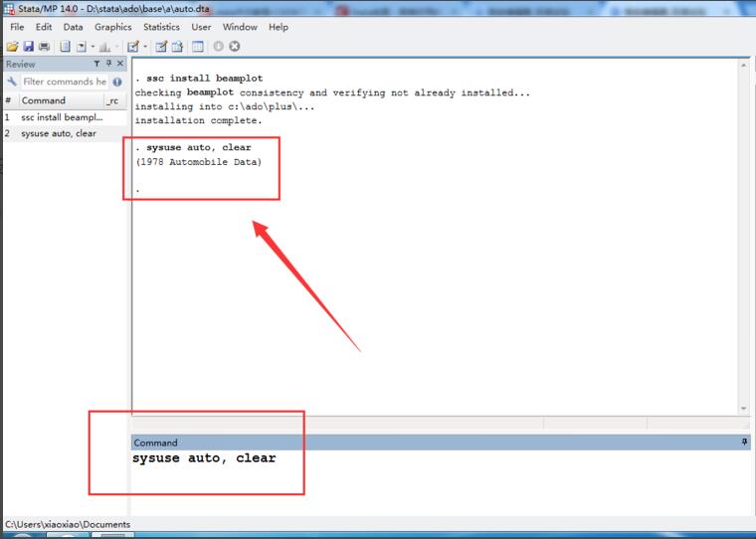Open the Statistics menu

click(161, 27)
